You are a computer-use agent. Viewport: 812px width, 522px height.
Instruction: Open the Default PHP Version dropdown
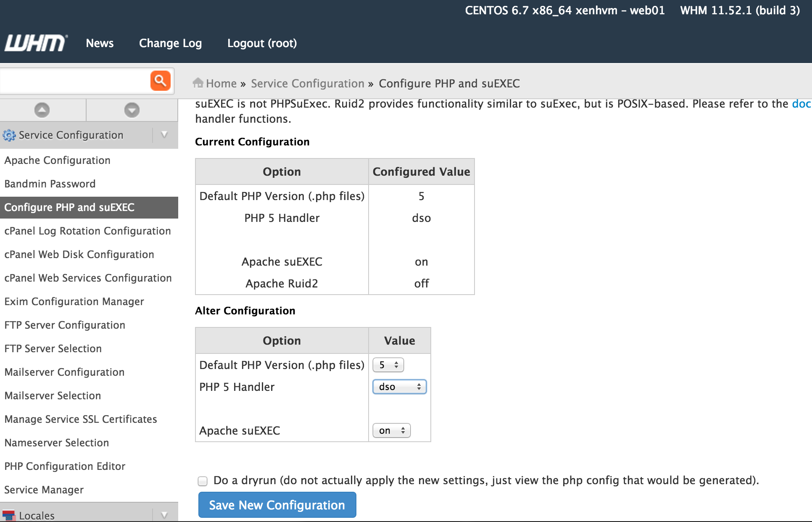click(388, 365)
